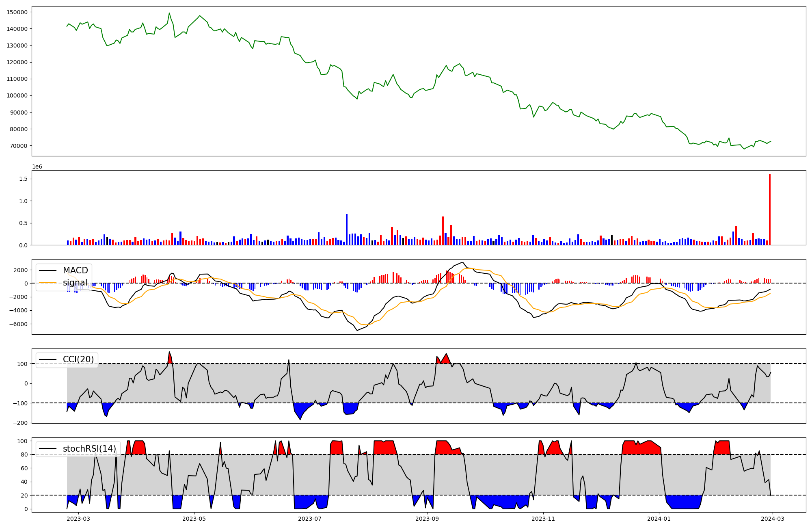The image size is (812, 528).
Task: Click the 2024-01 x-axis date label
Action: (659, 519)
